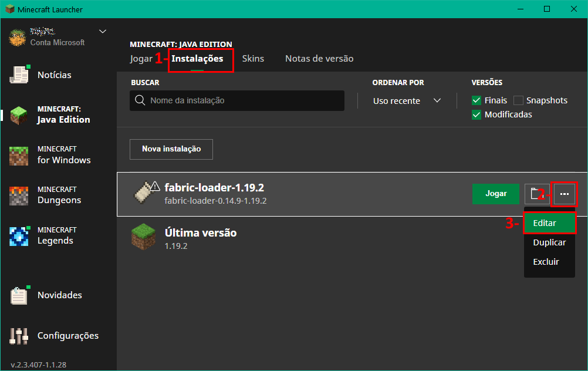Open the Configurações sliders icon
The image size is (588, 371).
(x=19, y=336)
